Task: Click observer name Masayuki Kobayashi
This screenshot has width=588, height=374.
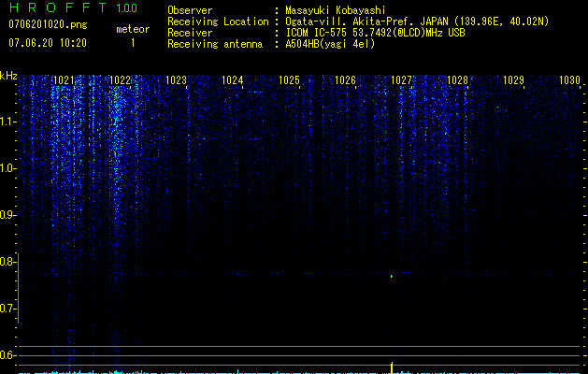Action: coord(336,10)
